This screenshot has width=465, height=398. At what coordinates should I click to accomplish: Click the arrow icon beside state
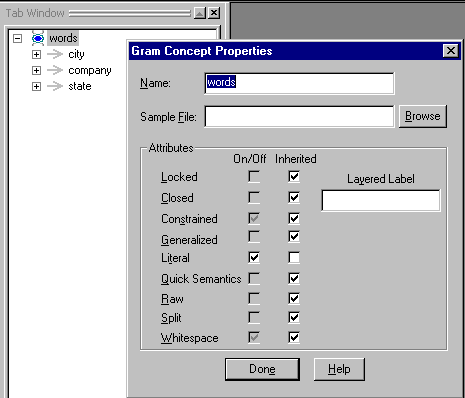[55, 86]
